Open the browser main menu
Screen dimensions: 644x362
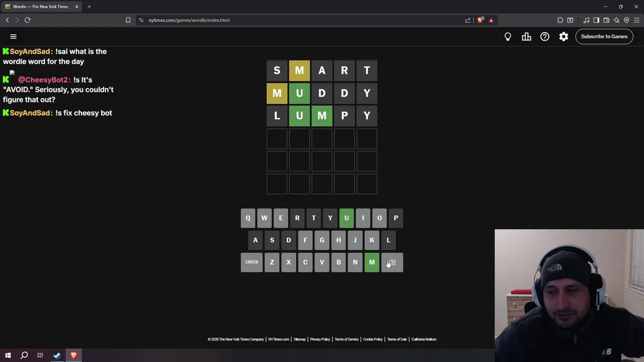(636, 20)
